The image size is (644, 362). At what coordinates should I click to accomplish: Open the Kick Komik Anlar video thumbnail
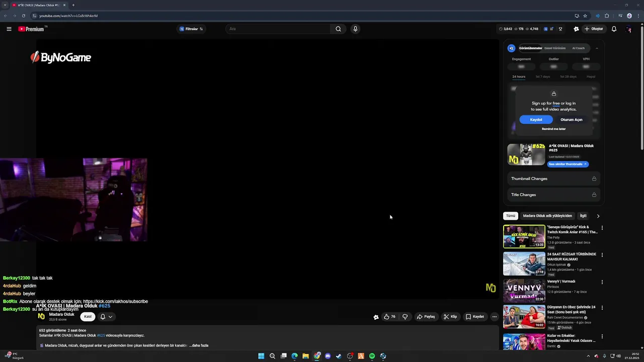(524, 236)
